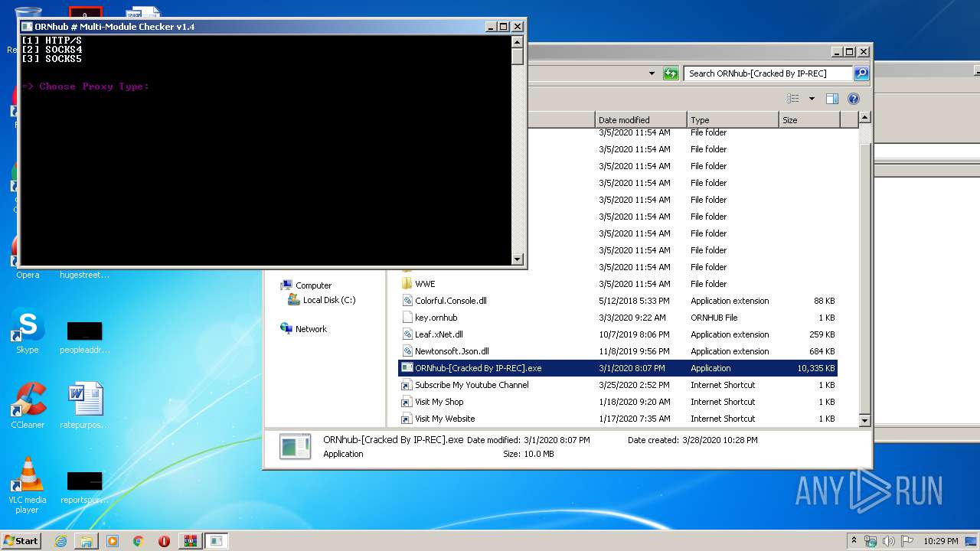Click the console window scroll up arrow
Image resolution: width=980 pixels, height=551 pixels.
tap(518, 42)
